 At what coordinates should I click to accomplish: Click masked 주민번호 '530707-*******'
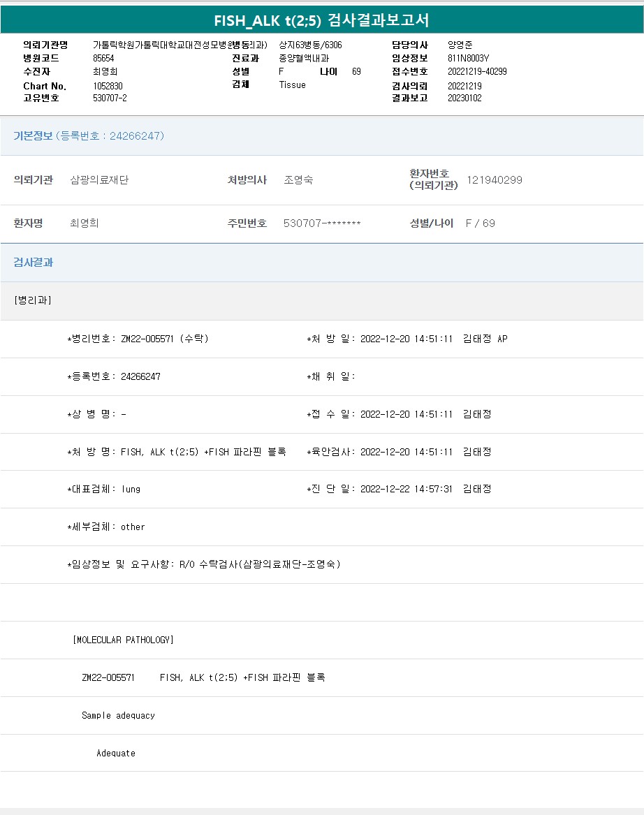[x=322, y=223]
